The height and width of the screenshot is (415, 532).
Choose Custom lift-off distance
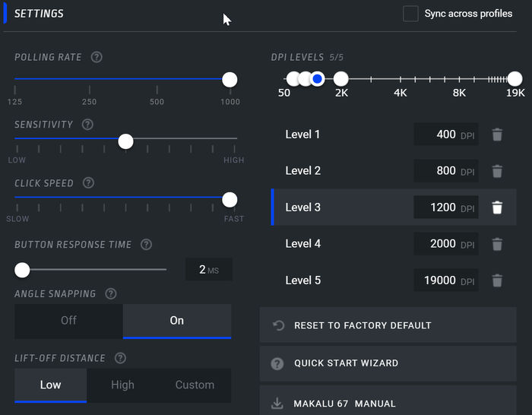pos(195,385)
